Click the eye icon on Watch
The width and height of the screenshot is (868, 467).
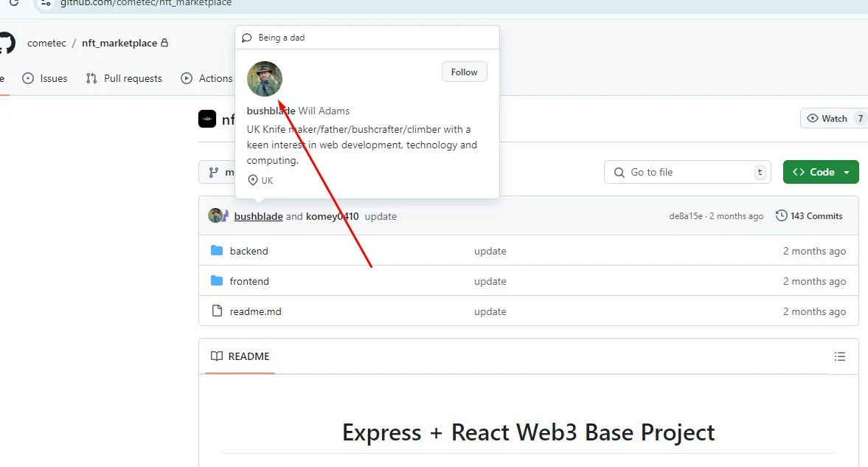click(813, 118)
